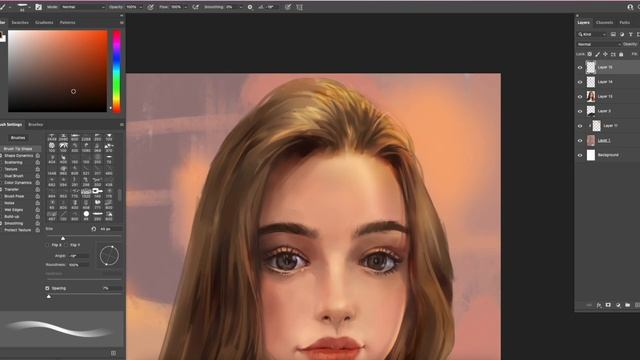Click the add layer mask icon
640x360 pixels.
pyautogui.click(x=608, y=305)
